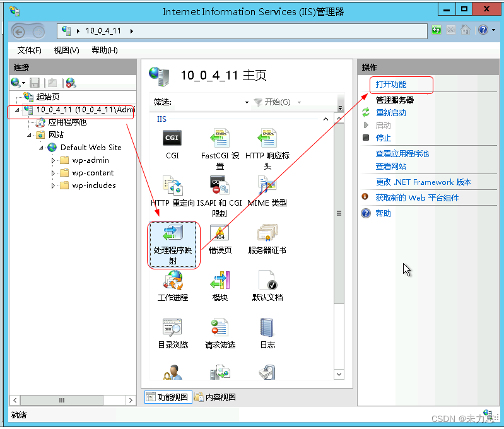This screenshot has height=429, width=504.
Task: Click 停止 to stop the server
Action: [383, 138]
